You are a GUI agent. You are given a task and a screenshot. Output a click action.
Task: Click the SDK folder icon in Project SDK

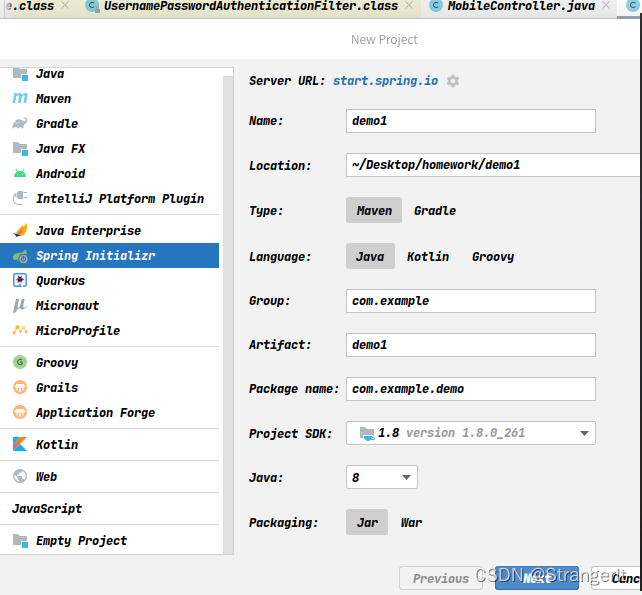point(367,433)
